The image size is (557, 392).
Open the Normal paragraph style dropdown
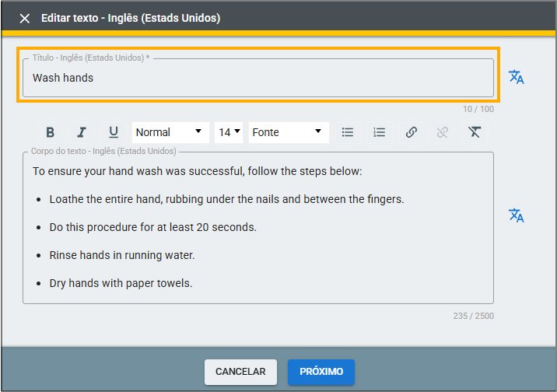170,132
